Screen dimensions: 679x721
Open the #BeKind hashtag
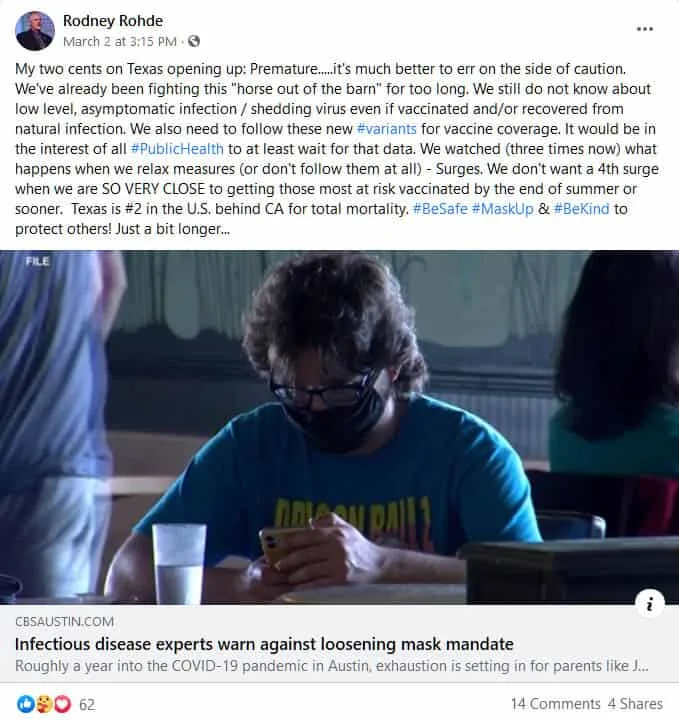click(582, 209)
